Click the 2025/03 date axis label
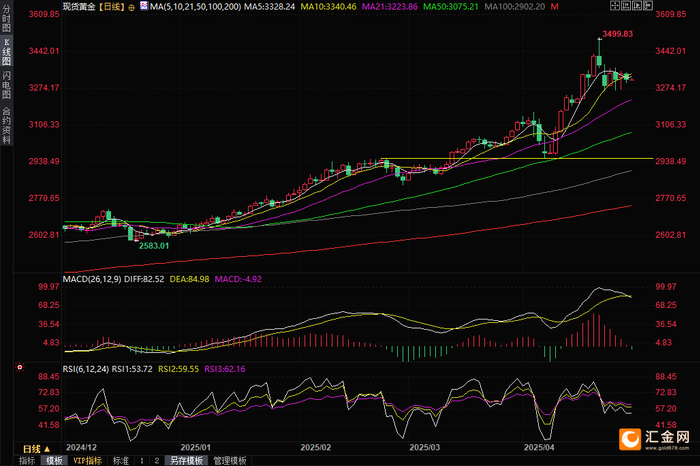The image size is (700, 466). [x=425, y=447]
